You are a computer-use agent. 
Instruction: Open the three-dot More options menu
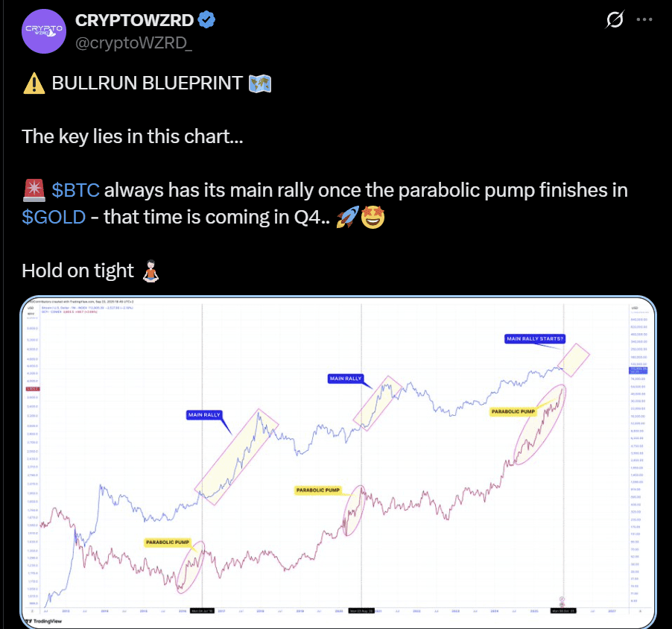[644, 21]
